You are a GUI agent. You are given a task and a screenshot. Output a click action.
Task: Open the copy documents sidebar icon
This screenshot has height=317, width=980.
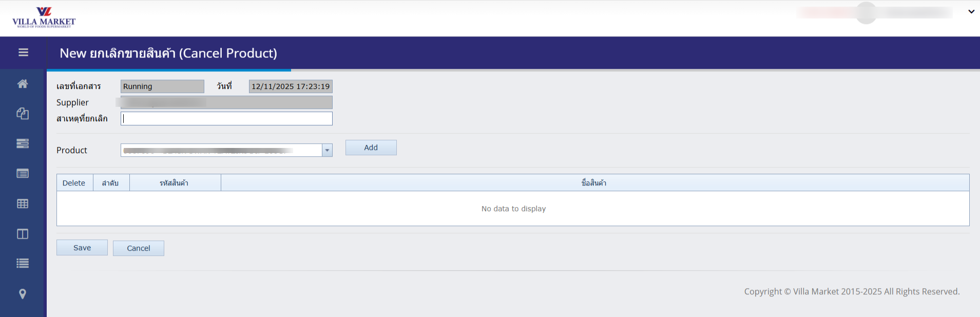click(23, 114)
